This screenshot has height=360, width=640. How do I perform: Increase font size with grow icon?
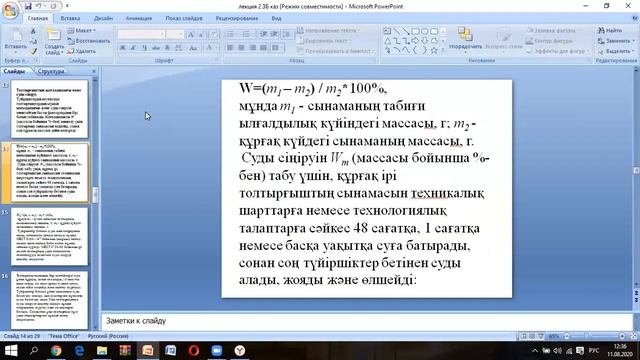191,35
